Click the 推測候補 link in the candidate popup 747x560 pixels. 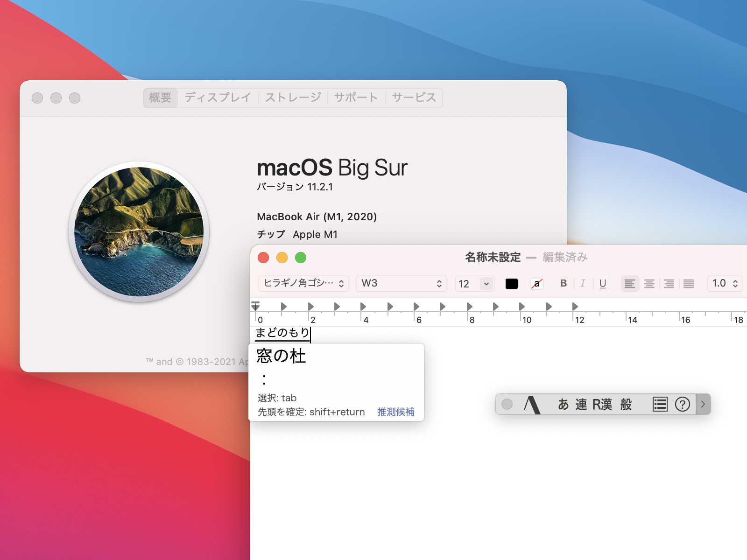point(395,412)
